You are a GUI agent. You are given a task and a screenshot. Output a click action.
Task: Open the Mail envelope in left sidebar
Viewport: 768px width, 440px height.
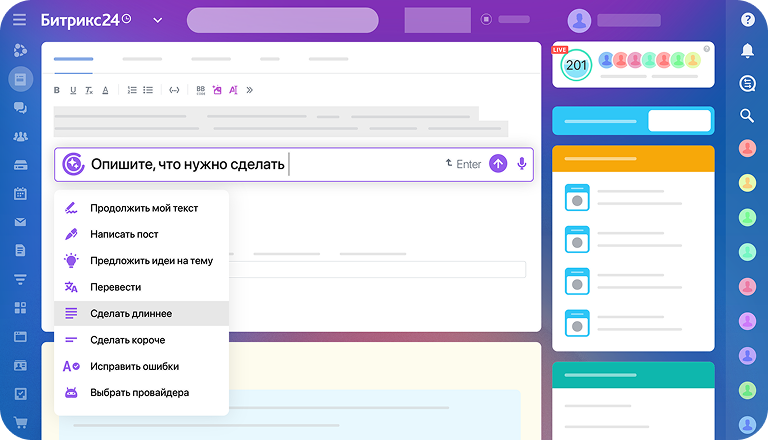tap(20, 222)
